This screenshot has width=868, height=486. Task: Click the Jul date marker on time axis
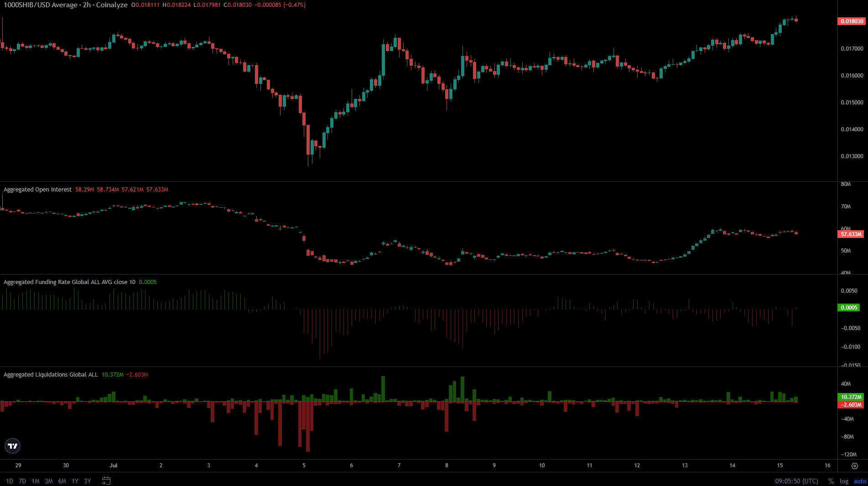point(114,465)
